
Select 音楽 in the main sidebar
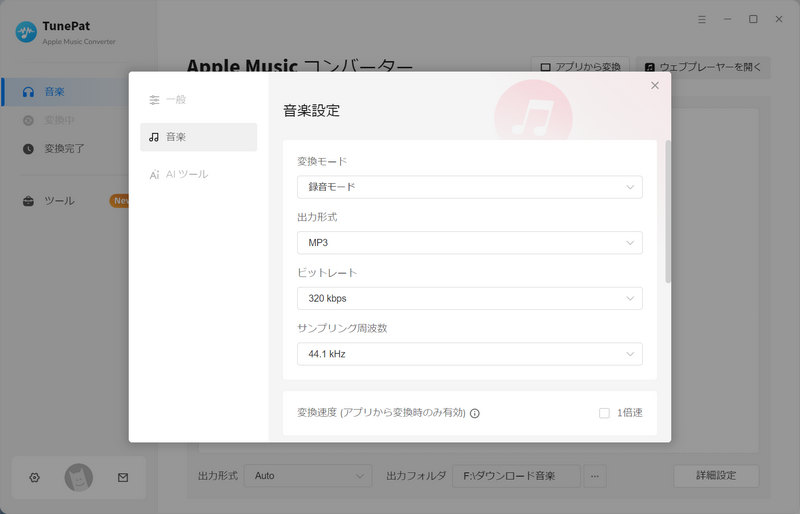click(x=66, y=92)
